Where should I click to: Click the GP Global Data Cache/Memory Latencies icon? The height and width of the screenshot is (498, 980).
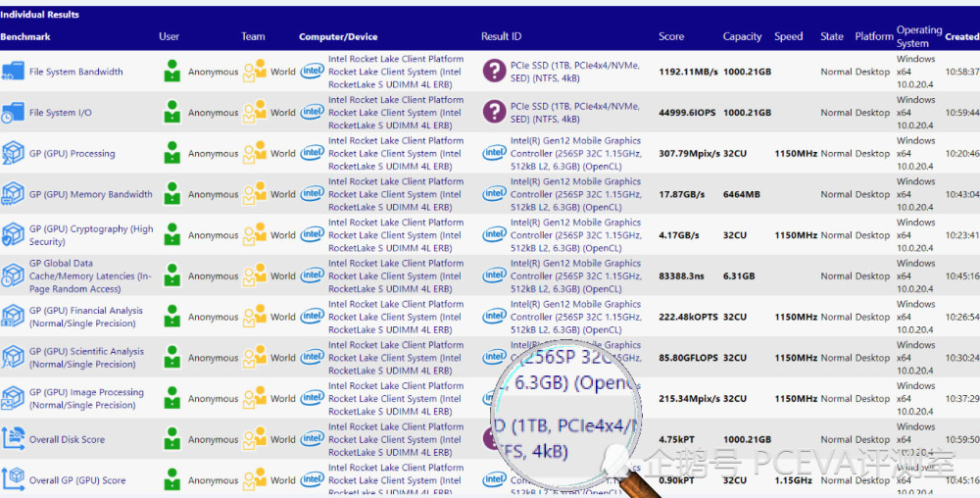(13, 275)
